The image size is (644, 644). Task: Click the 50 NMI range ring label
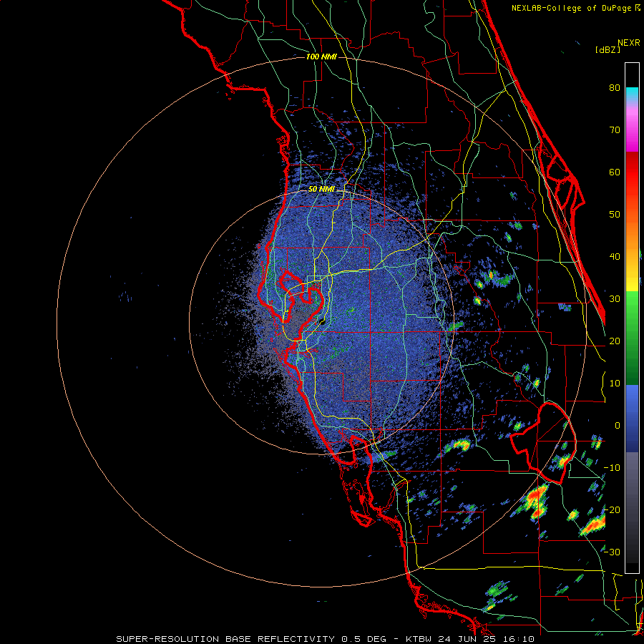click(321, 190)
